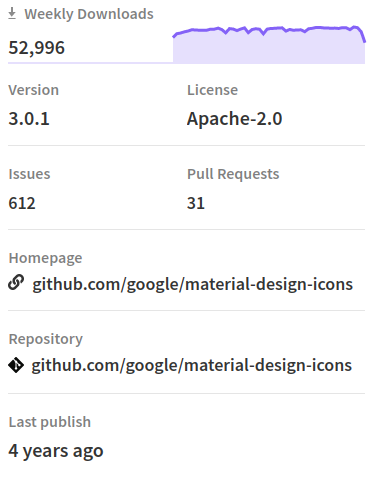Select the license value Apache-2.0

(235, 119)
